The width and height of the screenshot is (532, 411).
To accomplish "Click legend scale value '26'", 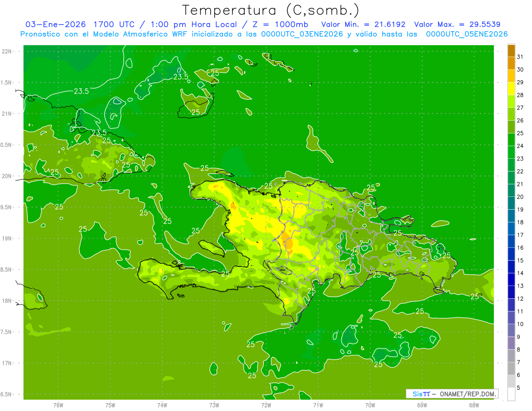I will [520, 121].
